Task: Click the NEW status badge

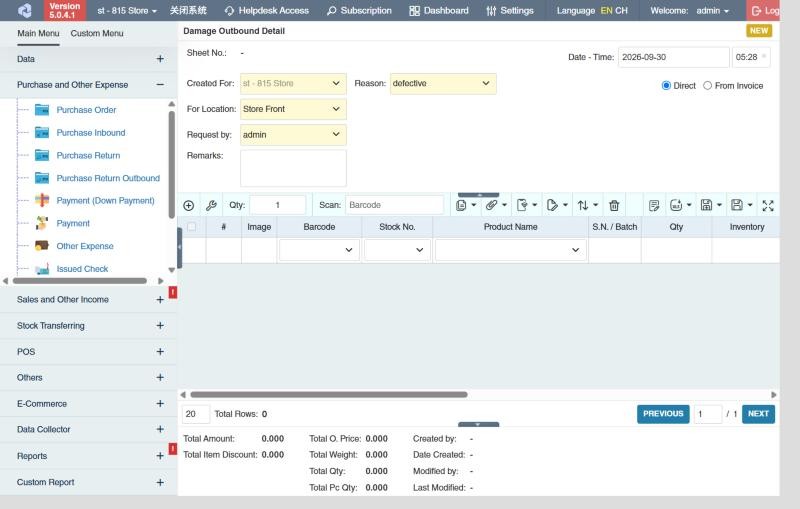Action: [759, 31]
